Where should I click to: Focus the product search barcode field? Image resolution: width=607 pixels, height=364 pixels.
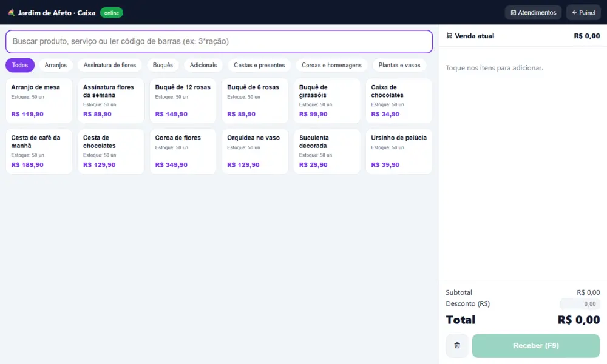(219, 41)
